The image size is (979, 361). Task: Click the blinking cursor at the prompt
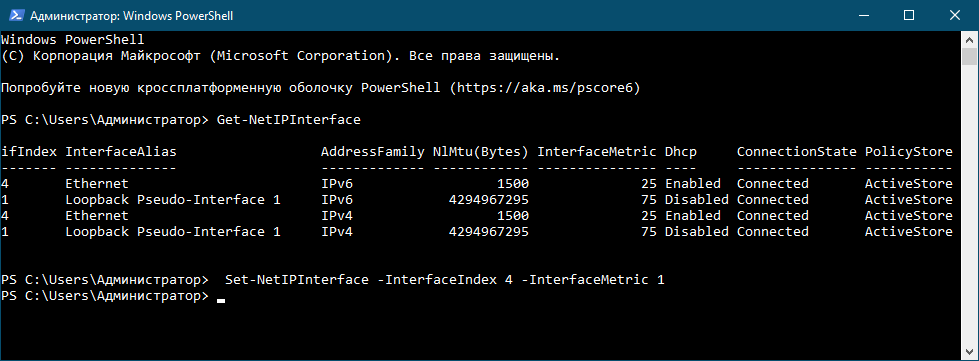point(220,300)
